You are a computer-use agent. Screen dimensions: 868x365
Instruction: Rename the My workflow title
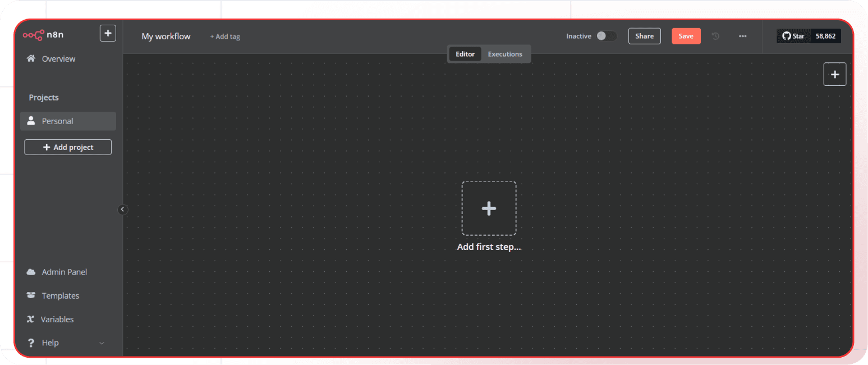coord(166,36)
